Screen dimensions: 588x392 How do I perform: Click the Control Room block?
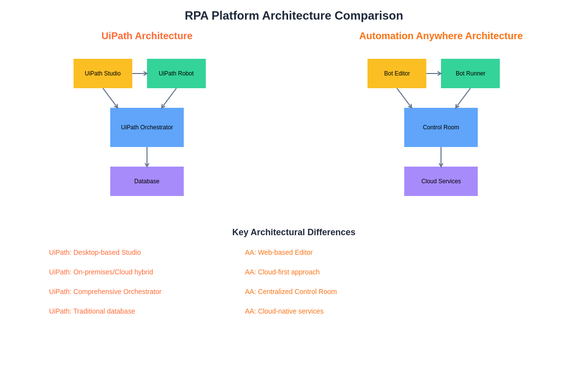(441, 127)
